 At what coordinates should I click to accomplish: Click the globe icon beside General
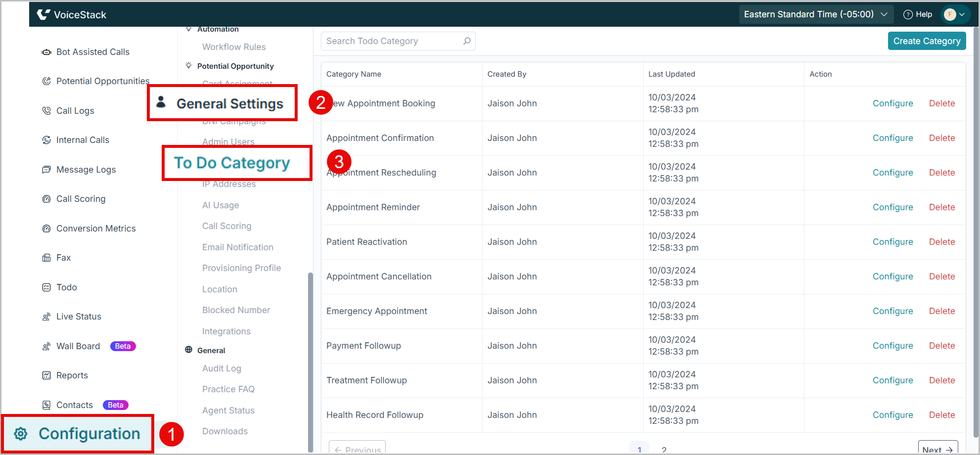[x=188, y=350]
